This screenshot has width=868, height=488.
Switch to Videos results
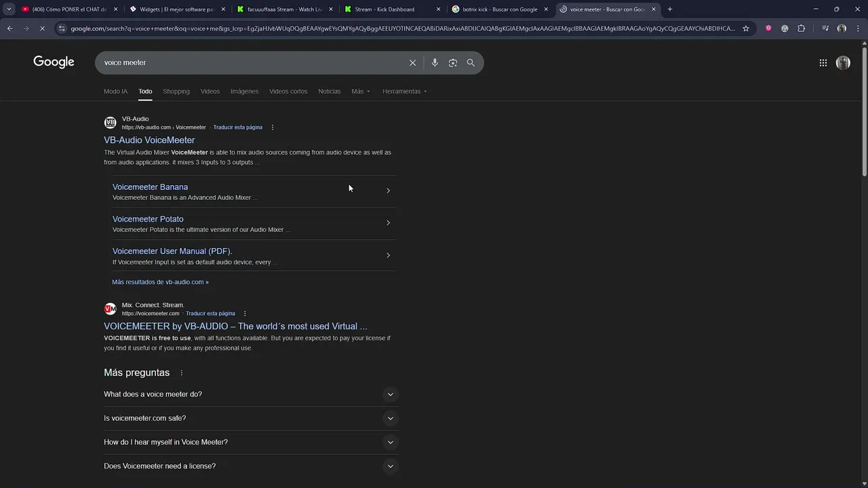(210, 91)
